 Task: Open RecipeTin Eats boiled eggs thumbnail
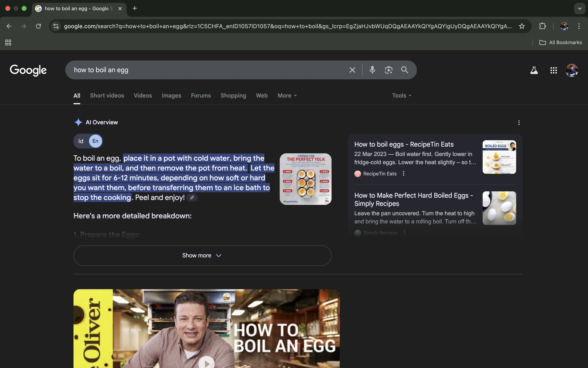click(499, 157)
